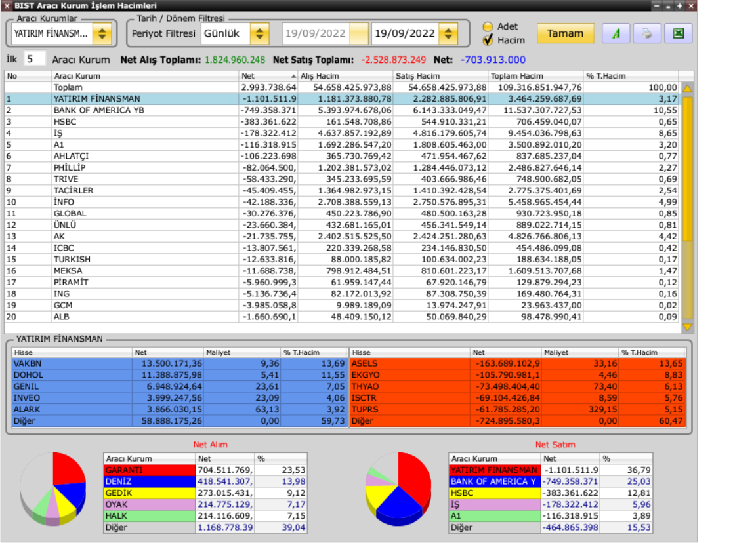This screenshot has width=756, height=543.
Task: Export the table with the Excel icon
Action: click(678, 33)
